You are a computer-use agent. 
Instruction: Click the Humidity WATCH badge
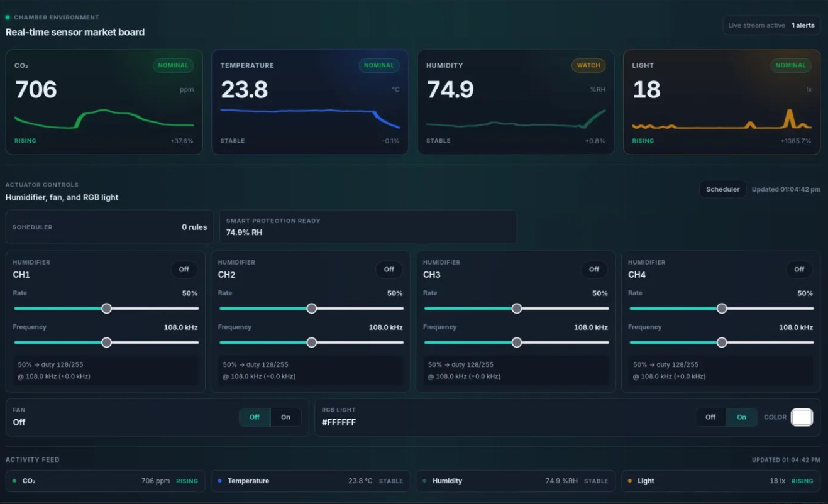588,65
